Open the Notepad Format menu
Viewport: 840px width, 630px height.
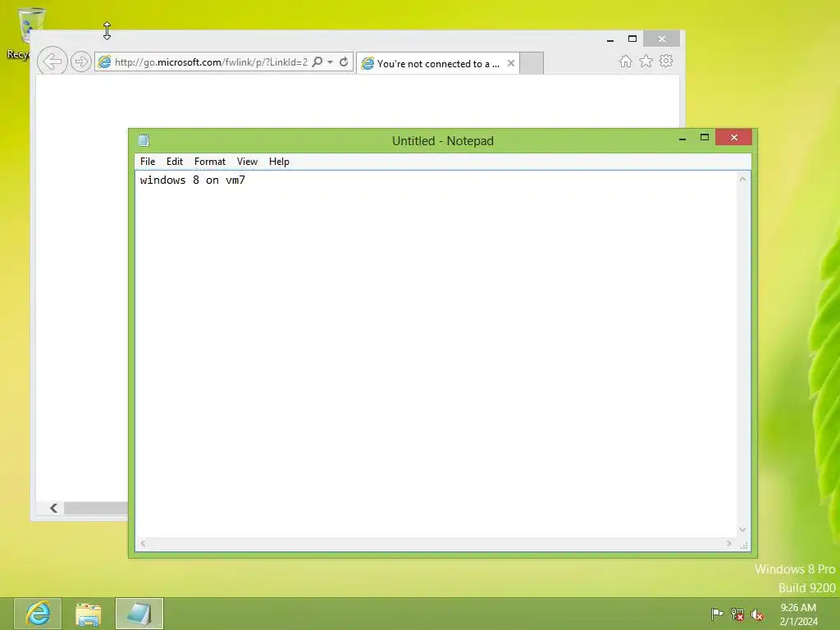(x=209, y=162)
